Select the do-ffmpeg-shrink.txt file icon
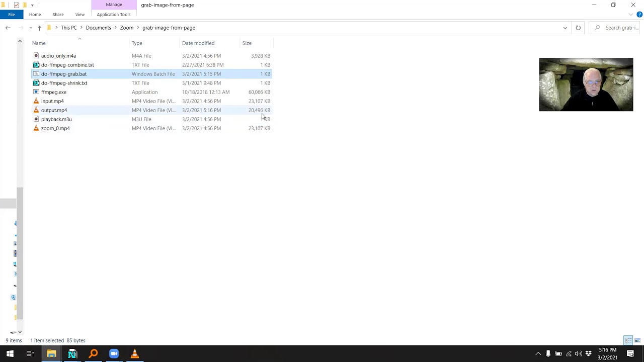 pyautogui.click(x=36, y=83)
